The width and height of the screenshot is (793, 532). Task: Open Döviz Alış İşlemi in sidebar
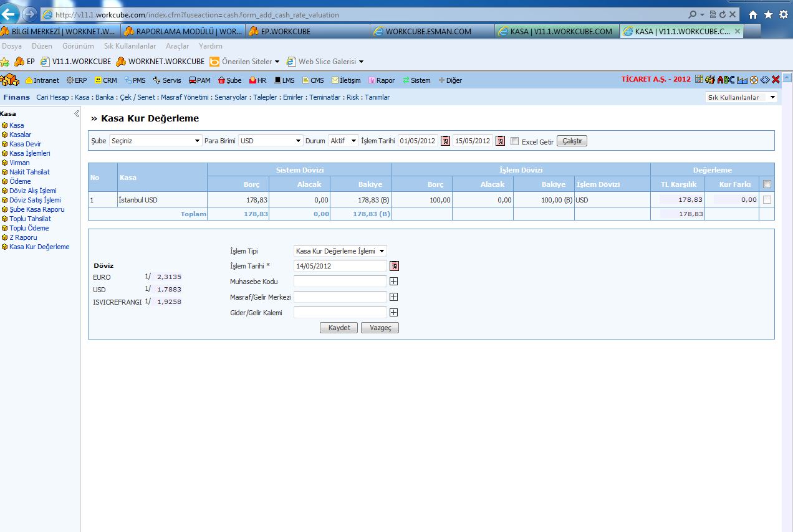(x=32, y=191)
